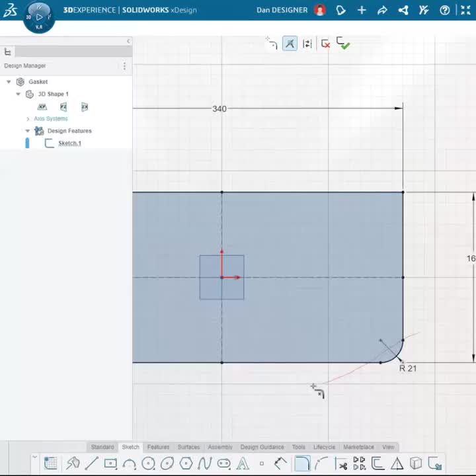Expand the Axis Systems node

[28, 119]
